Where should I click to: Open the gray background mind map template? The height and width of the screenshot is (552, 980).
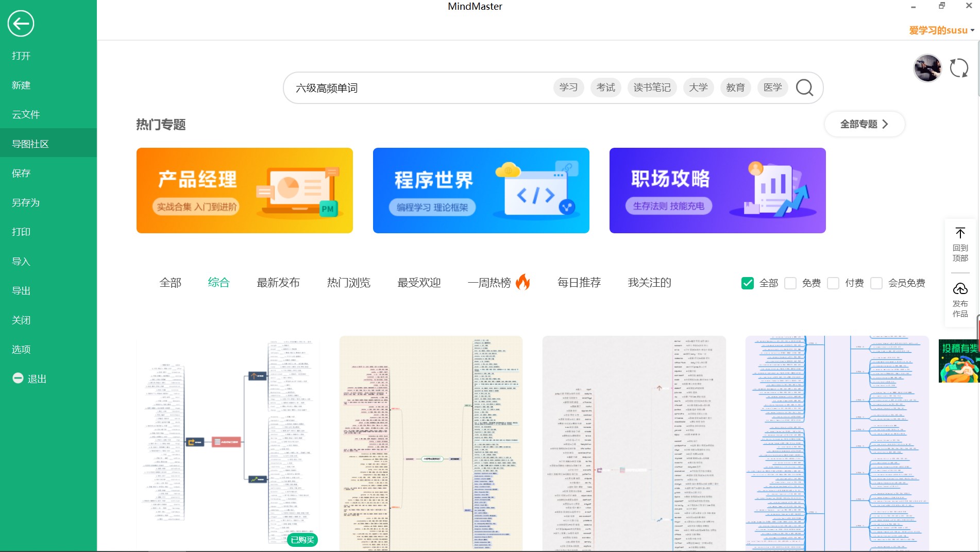[x=634, y=443]
